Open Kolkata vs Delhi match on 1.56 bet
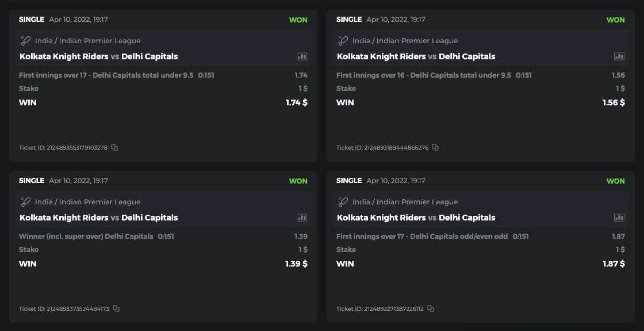Viewport: 644px width, 331px height. [x=416, y=56]
